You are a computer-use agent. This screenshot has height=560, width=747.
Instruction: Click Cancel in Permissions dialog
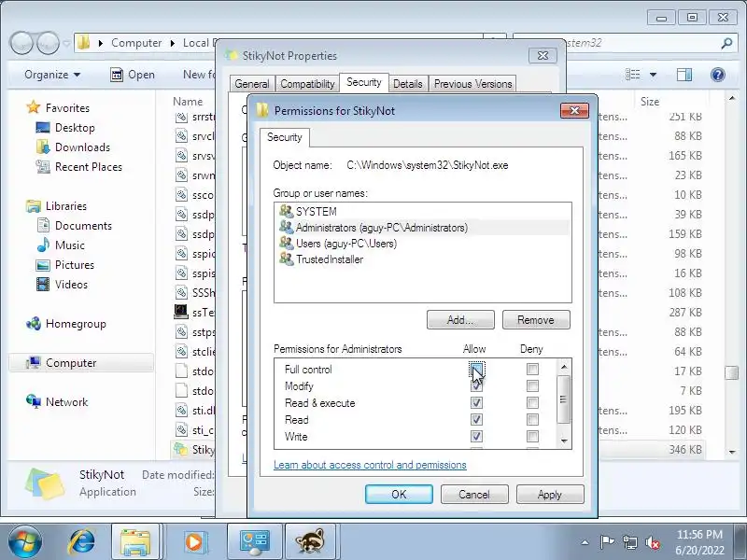tap(474, 495)
